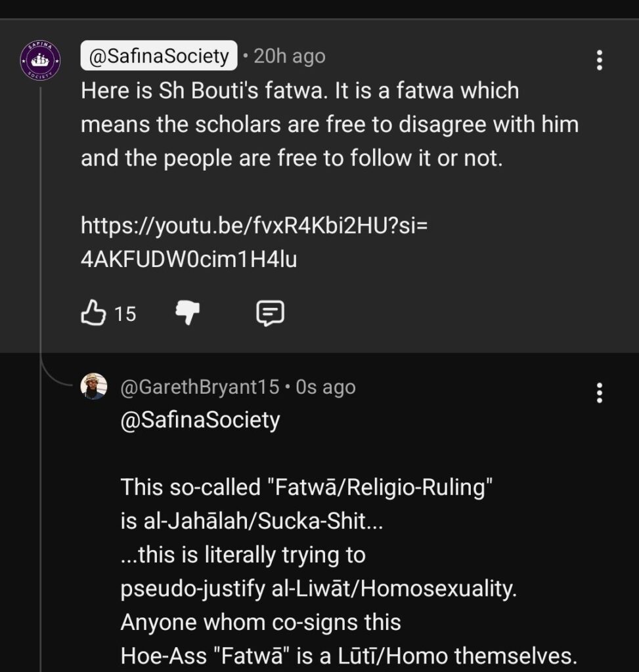This screenshot has width=639, height=672.
Task: Open the @GarethBryant15 username link
Action: coord(200,387)
